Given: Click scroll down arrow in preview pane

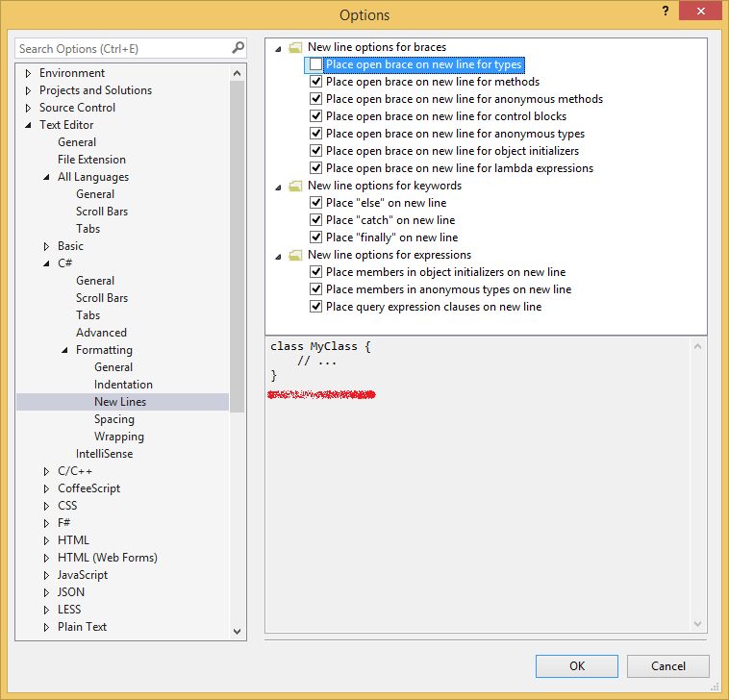Looking at the screenshot, I should (x=697, y=624).
